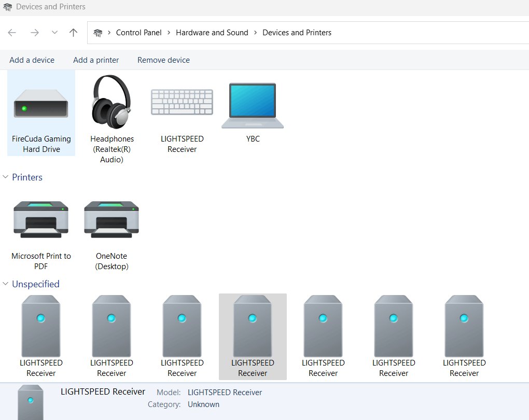Viewport: 529px width, 420px height.
Task: Collapse the Unspecified section
Action: [5, 284]
